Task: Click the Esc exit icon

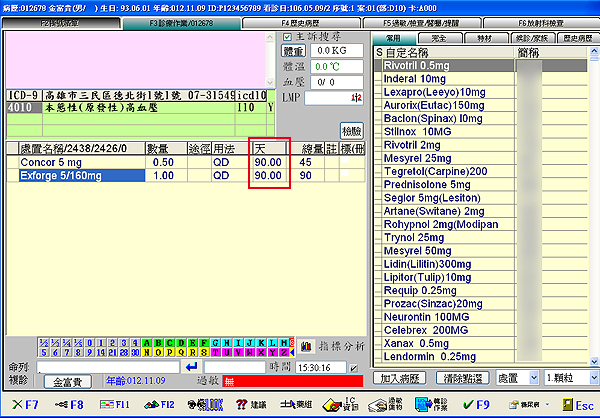Action: [573, 404]
